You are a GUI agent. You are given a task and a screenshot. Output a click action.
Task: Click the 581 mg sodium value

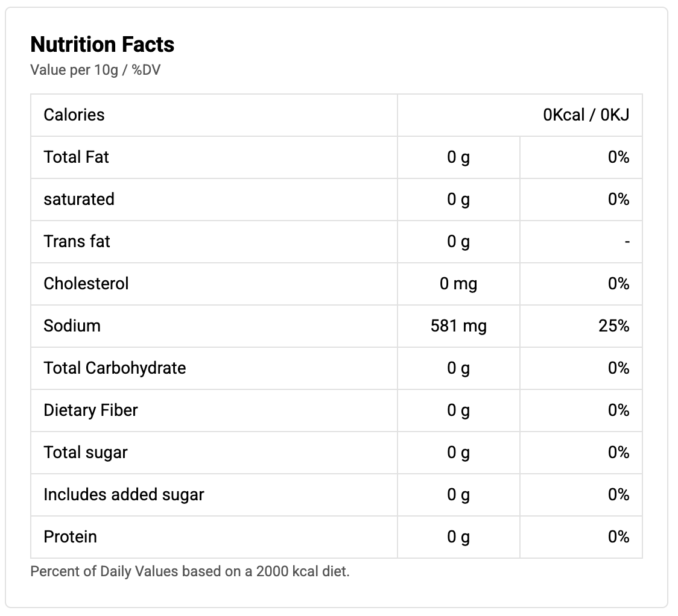point(458,326)
